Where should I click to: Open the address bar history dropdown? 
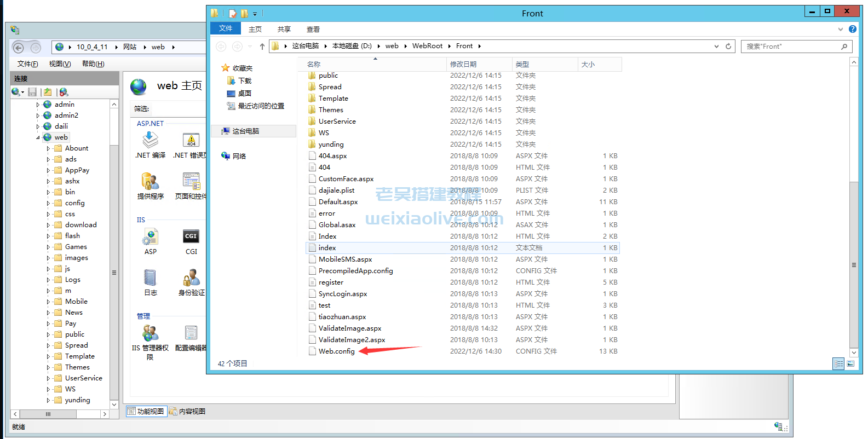pyautogui.click(x=716, y=47)
